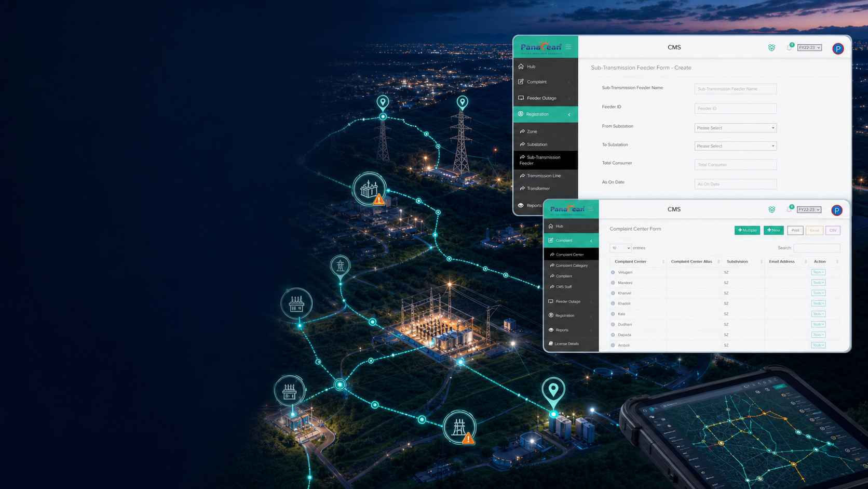The image size is (868, 489).
Task: Expand the Velugam row details circle
Action: pos(613,272)
